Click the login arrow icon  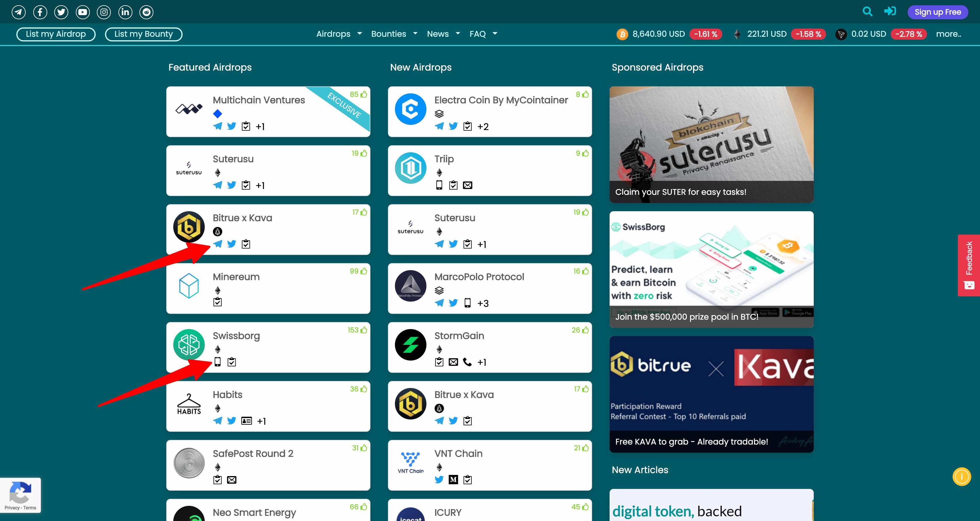(890, 11)
